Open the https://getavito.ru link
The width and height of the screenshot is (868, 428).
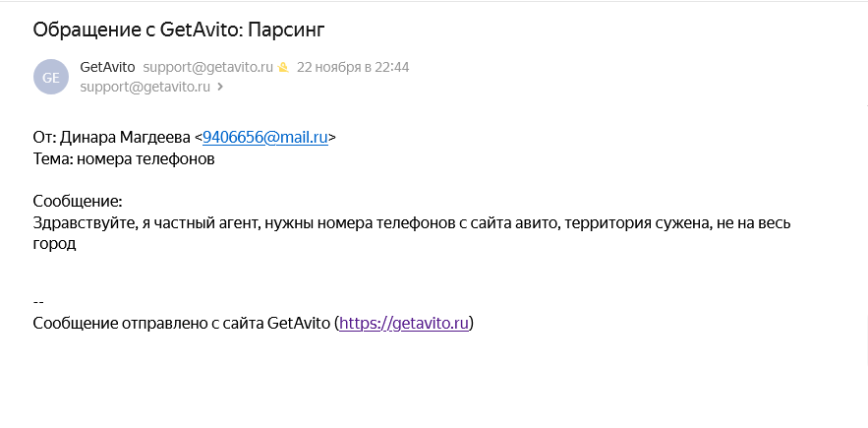pyautogui.click(x=404, y=323)
